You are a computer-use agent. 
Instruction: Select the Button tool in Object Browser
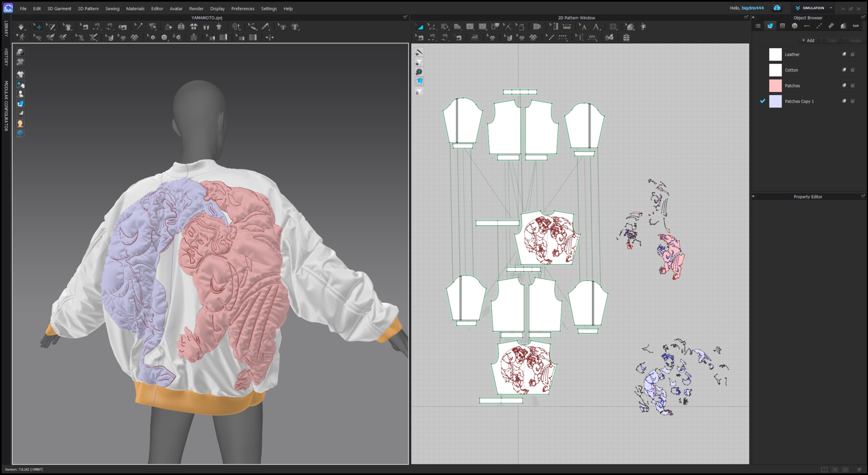[x=794, y=26]
